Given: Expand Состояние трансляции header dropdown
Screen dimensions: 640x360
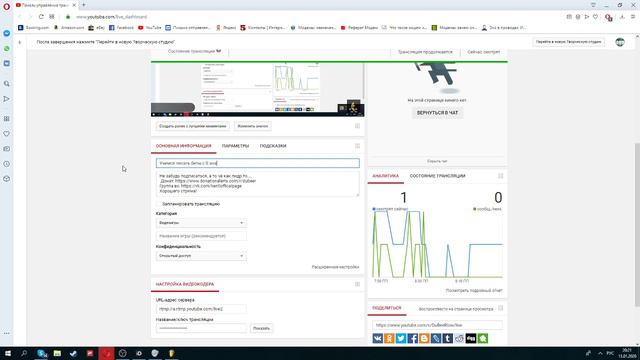Looking at the screenshot, I should (x=195, y=51).
